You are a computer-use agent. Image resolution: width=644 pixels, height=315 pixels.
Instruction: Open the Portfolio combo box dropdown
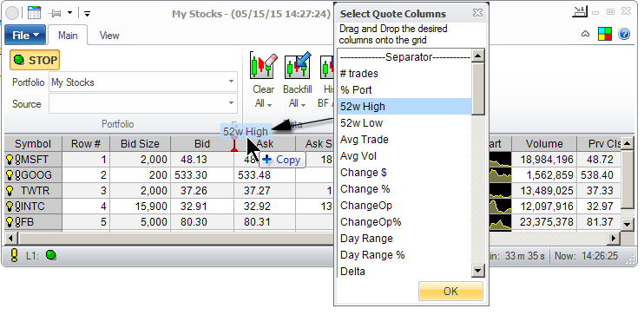pyautogui.click(x=231, y=82)
